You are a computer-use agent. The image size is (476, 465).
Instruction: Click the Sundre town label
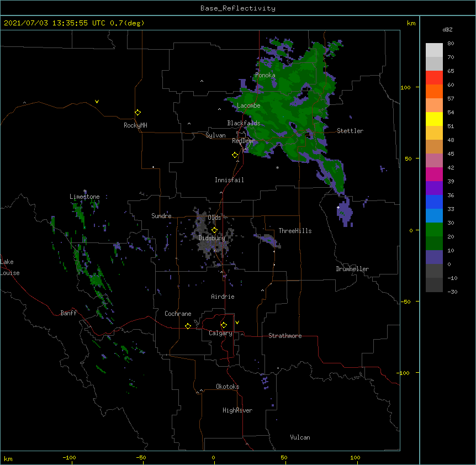click(161, 216)
